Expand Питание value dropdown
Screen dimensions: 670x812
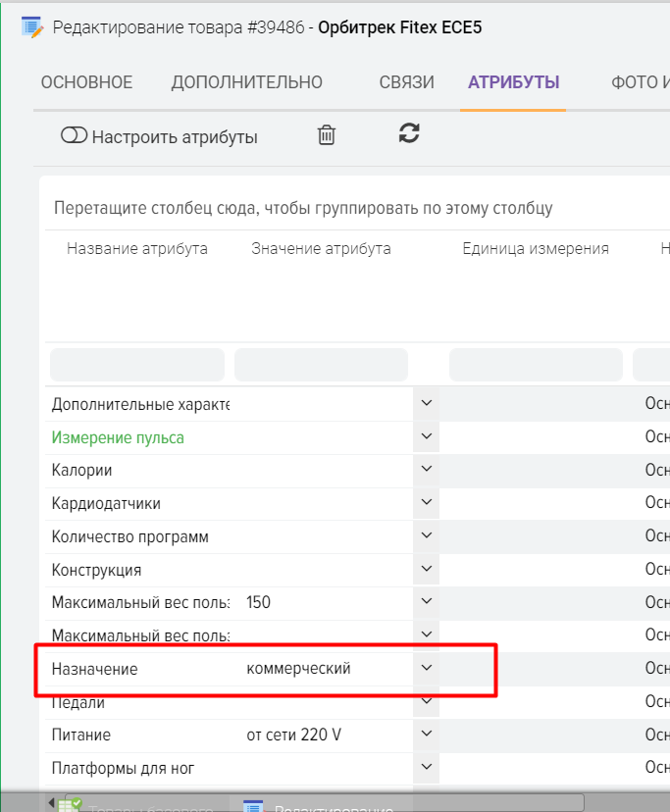pyautogui.click(x=427, y=734)
